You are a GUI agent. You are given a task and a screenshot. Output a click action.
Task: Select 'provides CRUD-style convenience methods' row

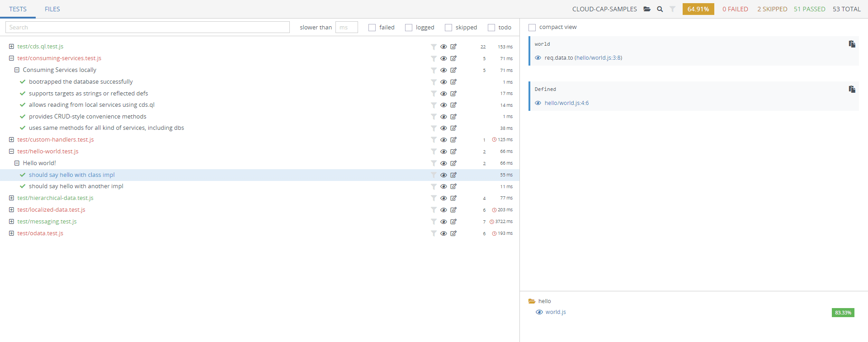pyautogui.click(x=259, y=117)
